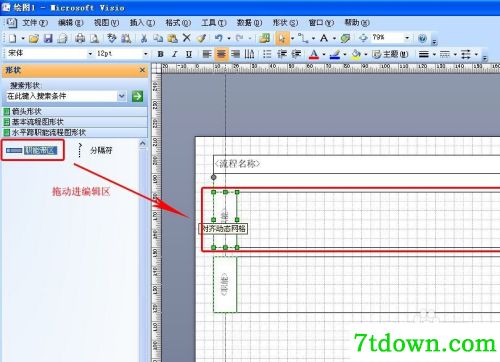Viewport: 500px width, 362px height.
Task: Open the 文件 menu
Action: [35, 23]
